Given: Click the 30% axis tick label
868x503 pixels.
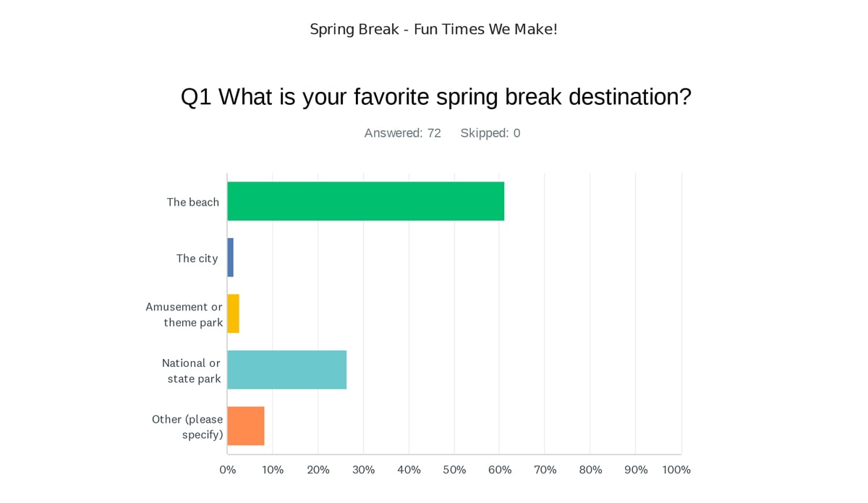Looking at the screenshot, I should click(364, 470).
